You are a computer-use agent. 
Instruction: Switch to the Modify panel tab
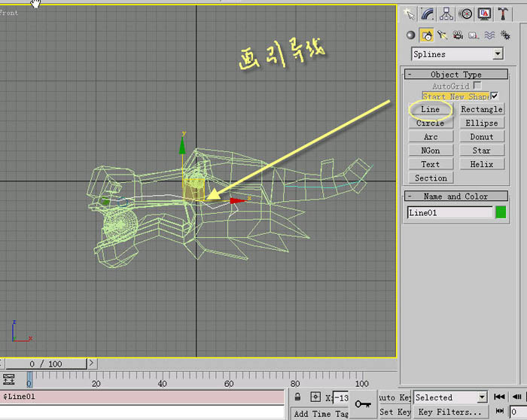tap(428, 14)
